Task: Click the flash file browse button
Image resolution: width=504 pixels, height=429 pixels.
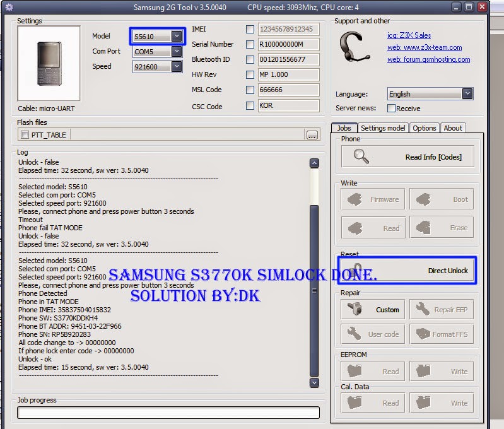Action: (x=312, y=135)
